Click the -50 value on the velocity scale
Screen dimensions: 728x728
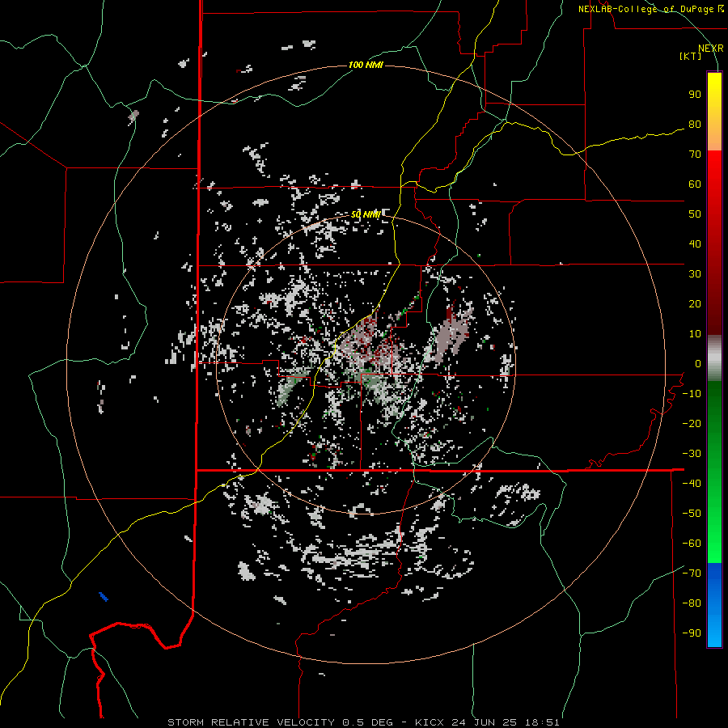[692, 514]
